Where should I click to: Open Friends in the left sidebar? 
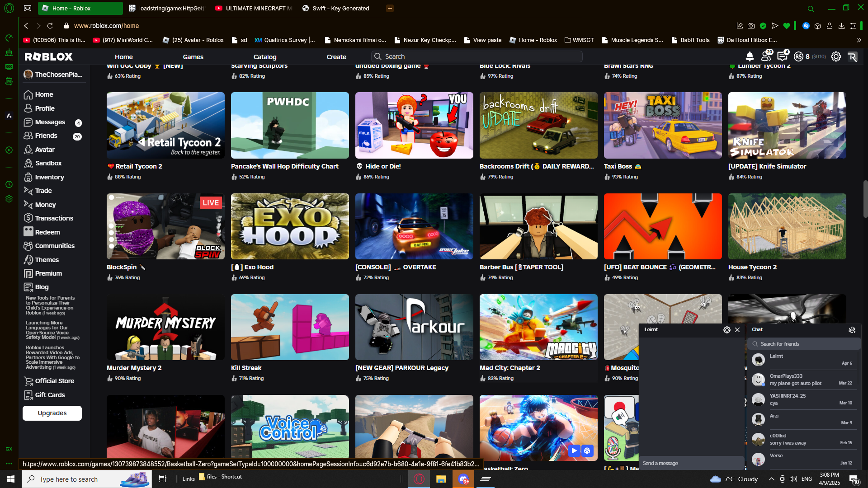click(x=40, y=136)
